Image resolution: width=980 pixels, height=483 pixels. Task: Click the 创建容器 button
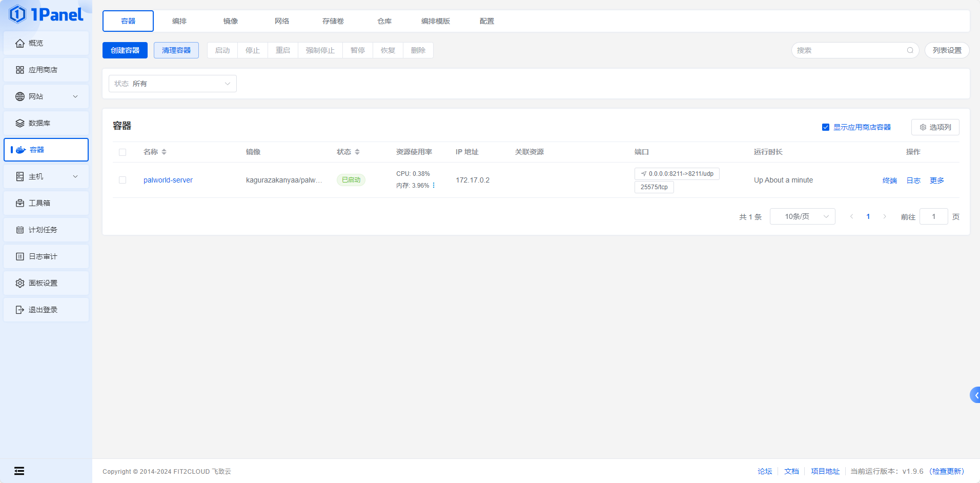click(x=125, y=50)
